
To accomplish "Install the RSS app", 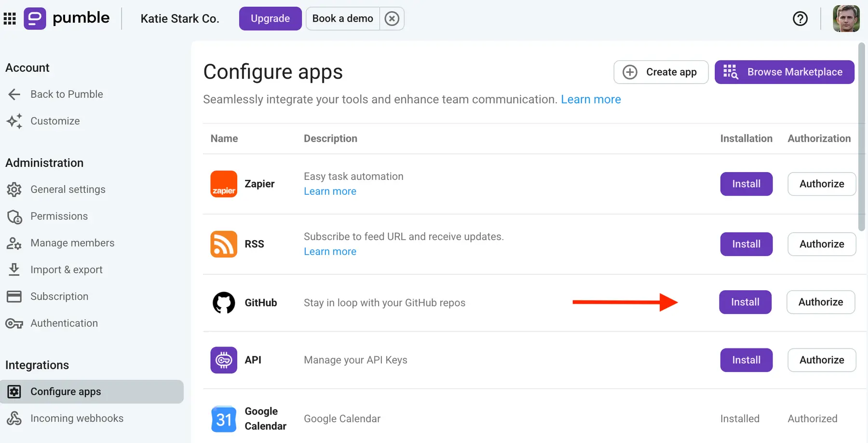I will 746,244.
